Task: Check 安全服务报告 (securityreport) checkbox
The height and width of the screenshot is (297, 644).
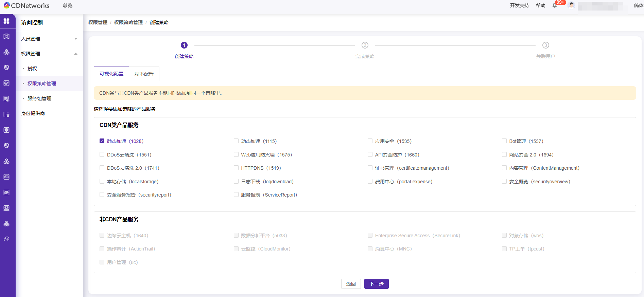Action: pyautogui.click(x=102, y=194)
